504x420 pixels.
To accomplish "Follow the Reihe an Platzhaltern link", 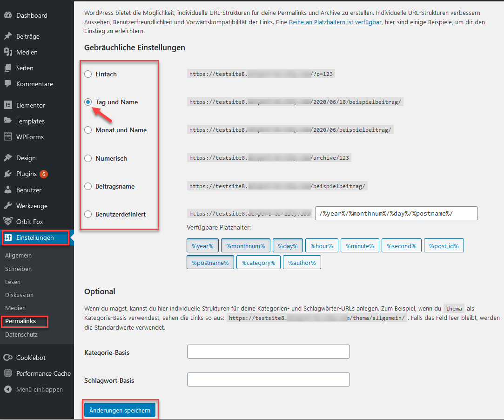I will (x=335, y=22).
